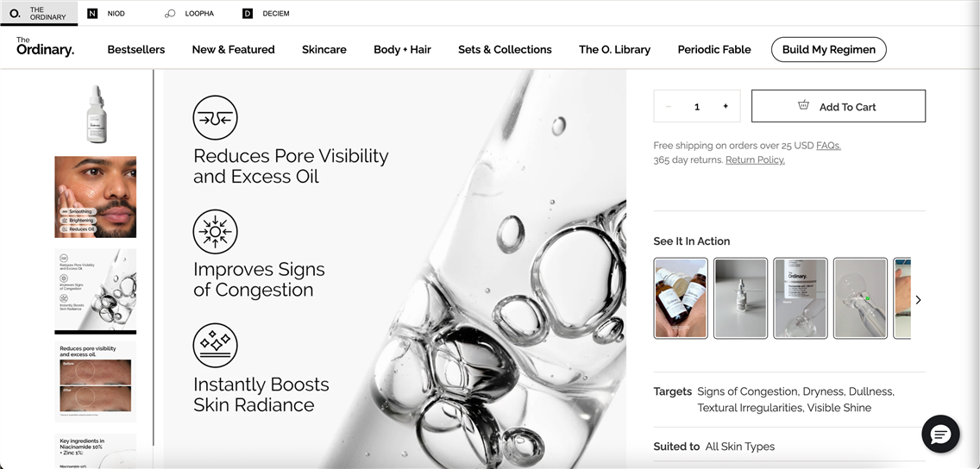Click the DECIEM brand icon

[248, 14]
